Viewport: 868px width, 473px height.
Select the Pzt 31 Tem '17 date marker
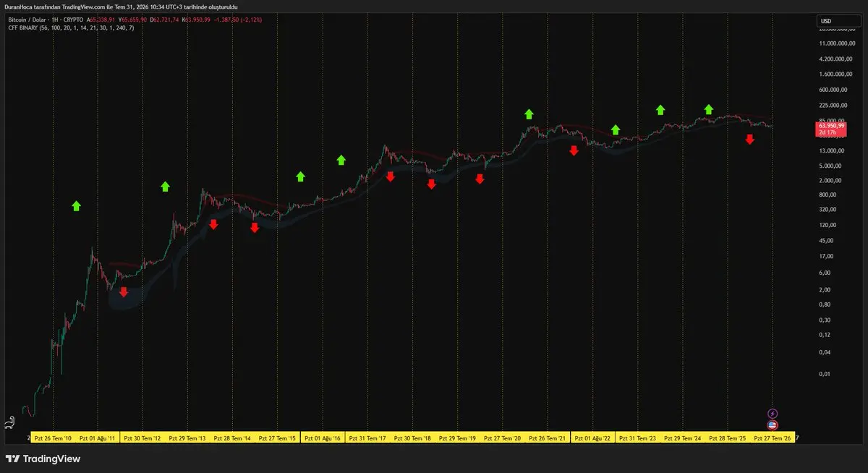367,438
